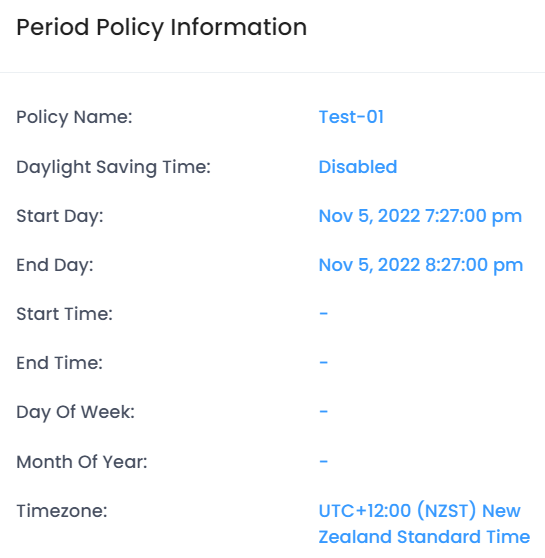Click the Timezone label

[62, 511]
